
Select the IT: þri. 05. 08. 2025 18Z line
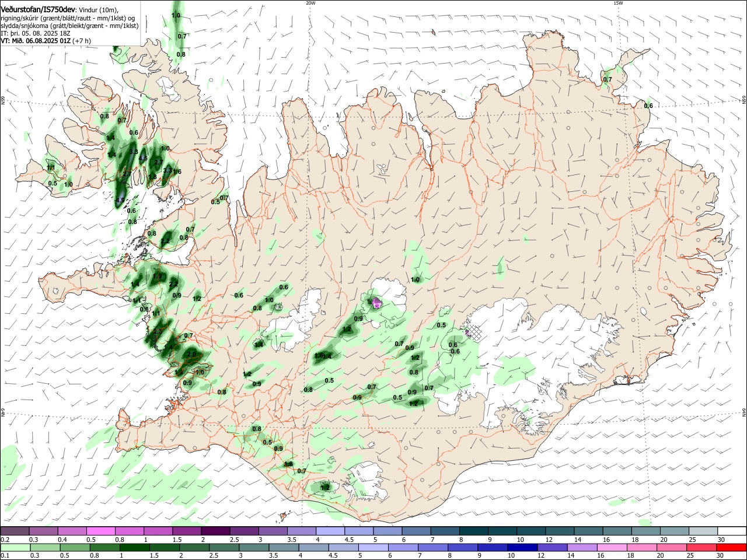click(x=36, y=33)
